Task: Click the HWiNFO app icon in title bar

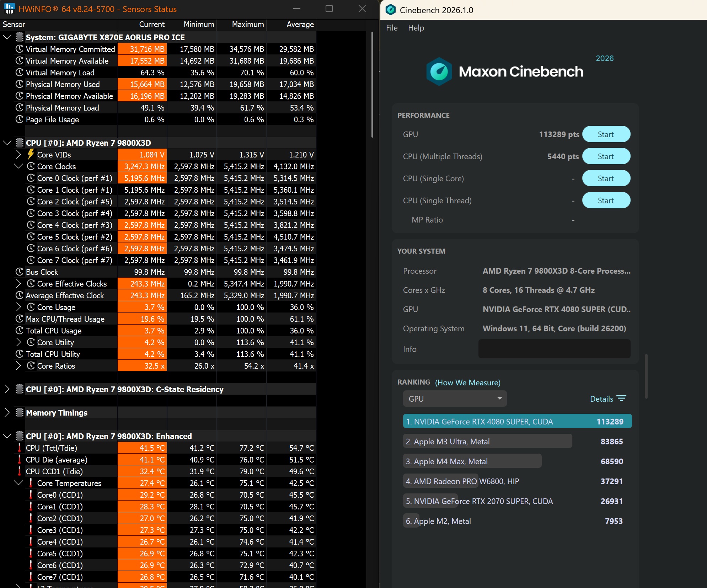Action: point(9,8)
